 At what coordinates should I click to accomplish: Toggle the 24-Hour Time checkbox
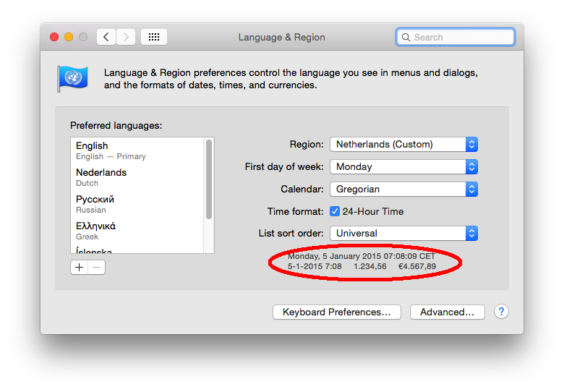point(335,211)
